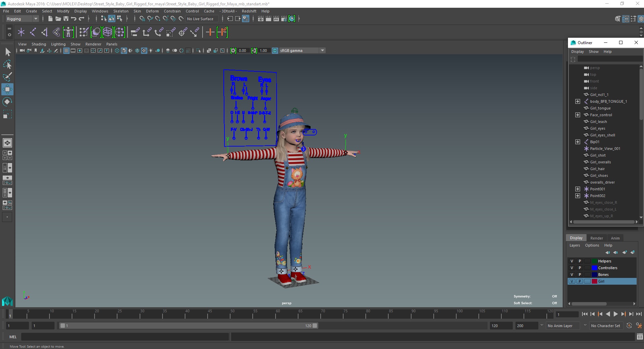Toggle visibility V of Controllers layer

[x=572, y=268]
